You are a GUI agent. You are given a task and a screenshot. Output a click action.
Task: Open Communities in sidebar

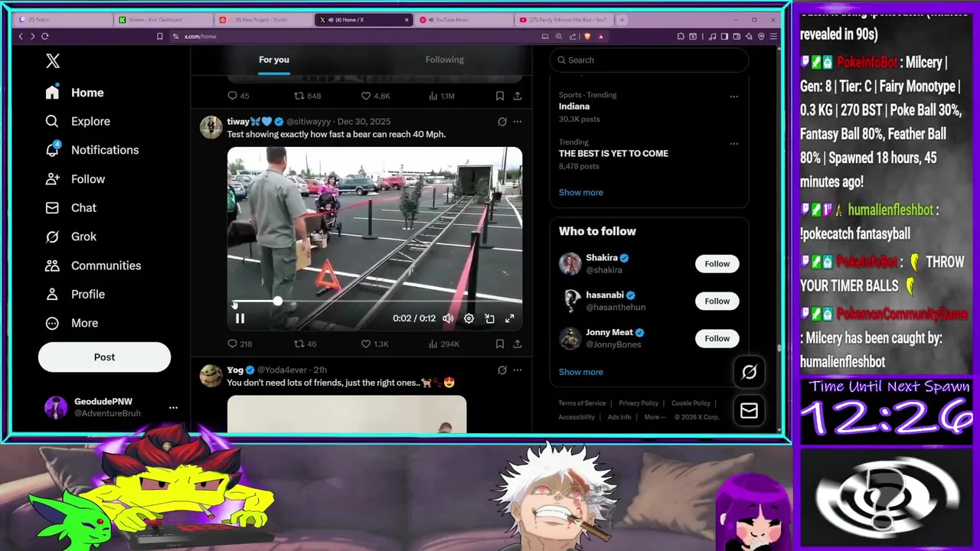point(93,266)
